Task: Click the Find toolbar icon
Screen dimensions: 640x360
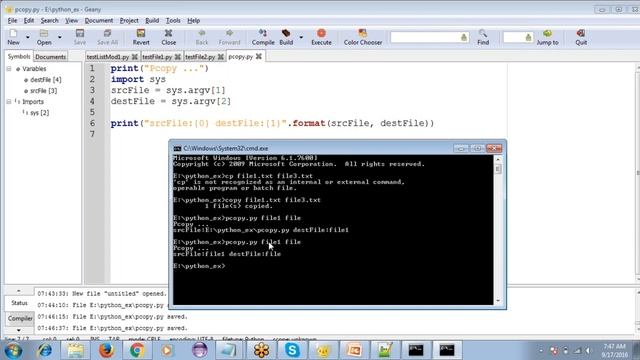Action: [x=483, y=37]
